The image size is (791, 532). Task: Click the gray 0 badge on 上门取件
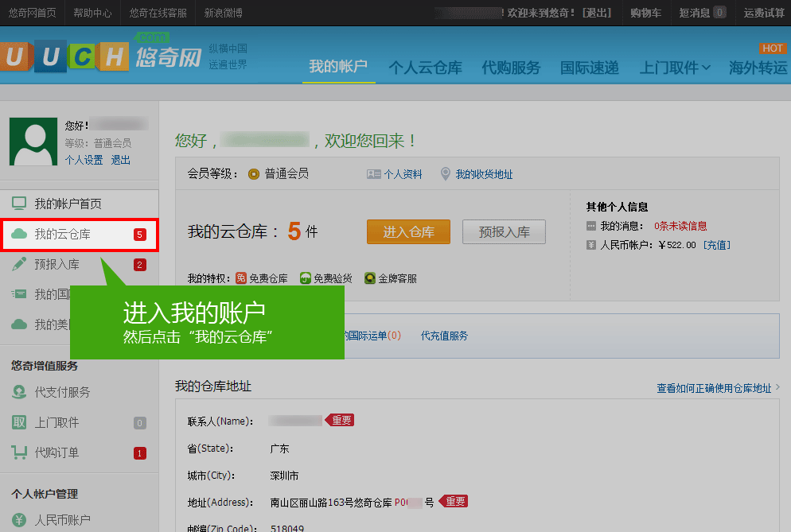point(140,423)
